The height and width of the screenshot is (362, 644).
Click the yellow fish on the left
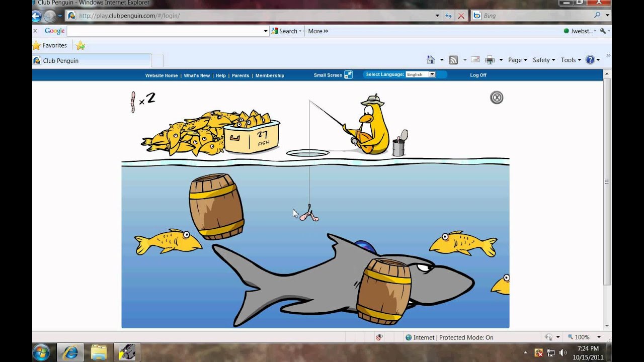coord(168,241)
